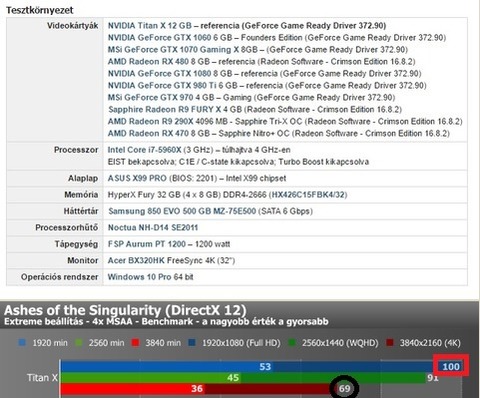This screenshot has width=480, height=398.
Task: Open NVIDIA GeForce GTX 1060 6 GB link
Action: [x=170, y=38]
